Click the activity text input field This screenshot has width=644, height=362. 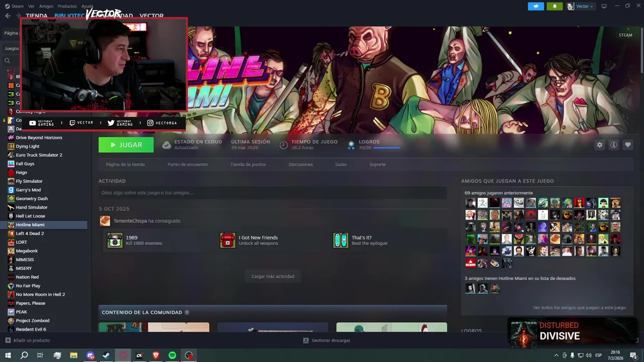[x=273, y=193]
